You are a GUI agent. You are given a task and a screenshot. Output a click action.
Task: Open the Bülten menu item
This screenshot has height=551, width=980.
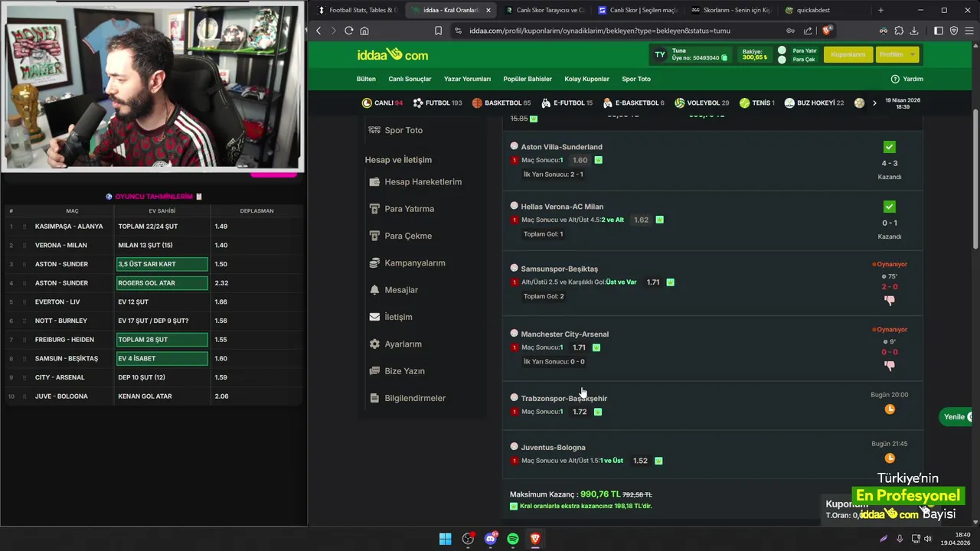point(366,79)
